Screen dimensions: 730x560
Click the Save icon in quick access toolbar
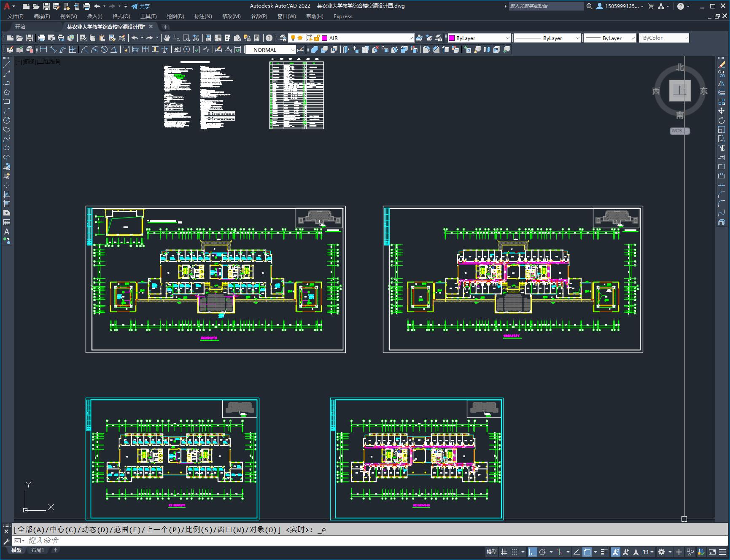pos(46,6)
